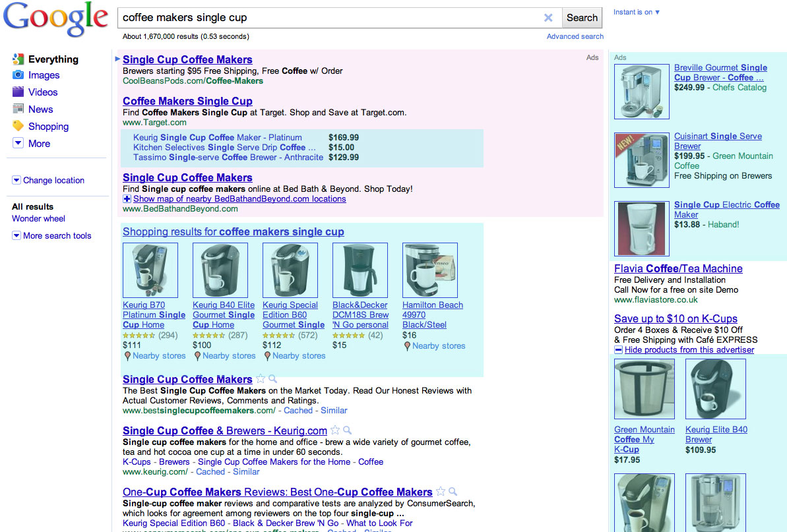Screen dimensions: 787x532
Task: Select the Everything search category
Action: tap(53, 59)
